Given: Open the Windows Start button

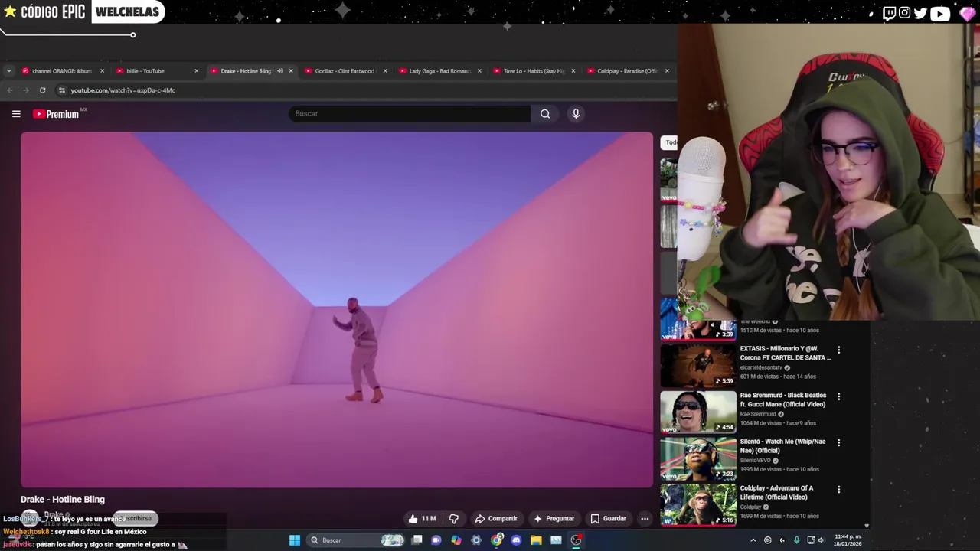Looking at the screenshot, I should [x=294, y=540].
